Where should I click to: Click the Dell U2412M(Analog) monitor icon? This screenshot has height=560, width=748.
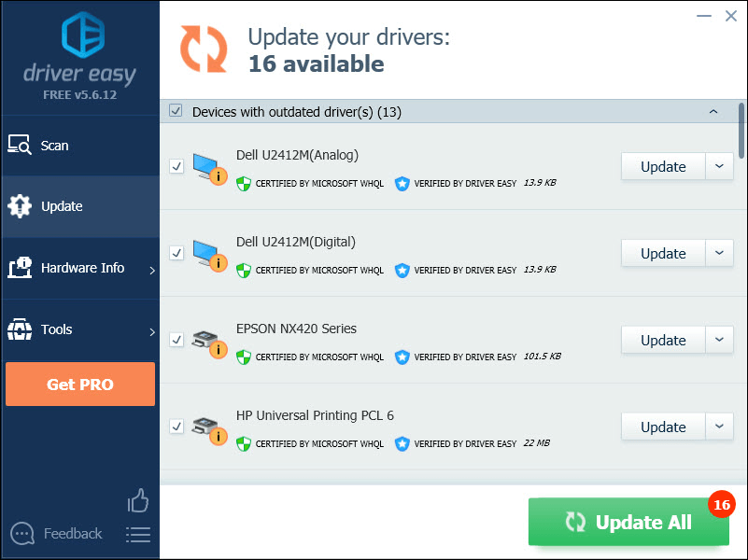[207, 168]
